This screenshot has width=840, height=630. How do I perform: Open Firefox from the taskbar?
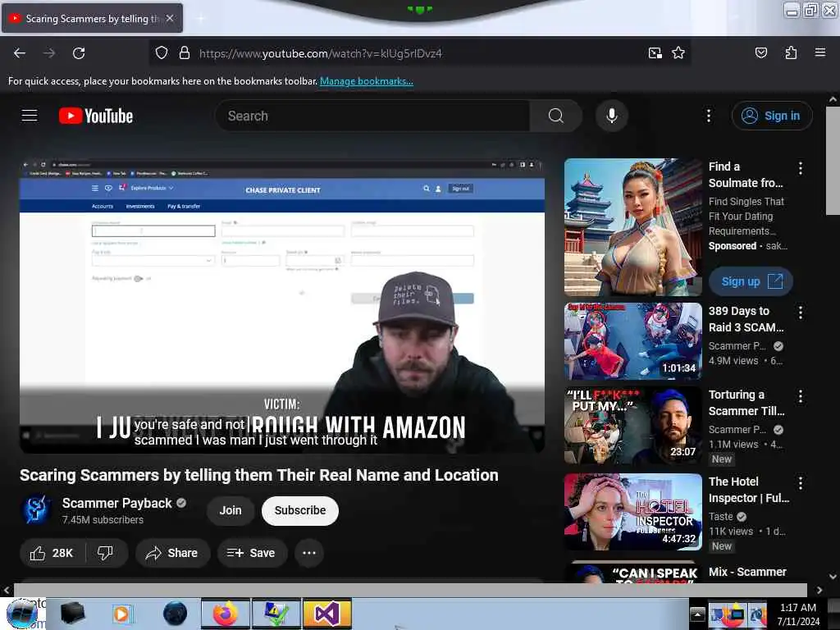[226, 614]
